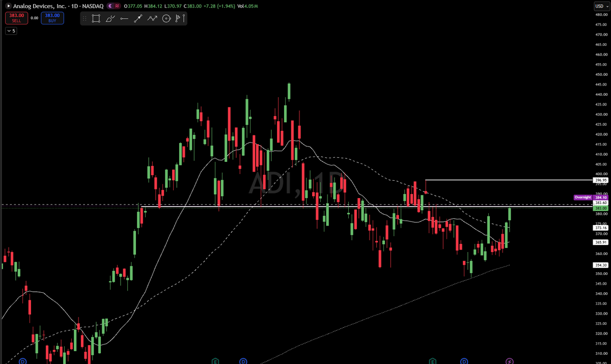Image resolution: width=611 pixels, height=364 pixels.
Task: Select the rectangle drawing tool
Action: [x=96, y=19]
